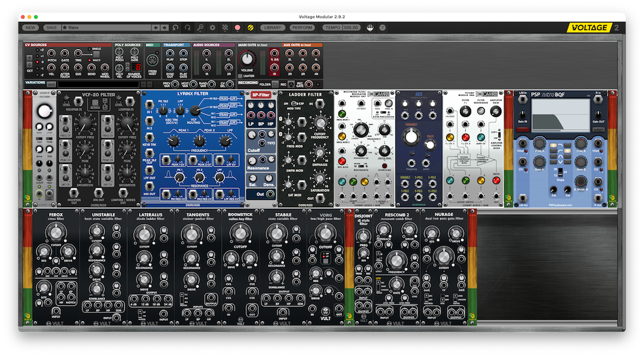Image resolution: width=644 pixels, height=356 pixels.
Task: Open the MIDI keyboard icon in the toolbar
Action: pos(370,27)
